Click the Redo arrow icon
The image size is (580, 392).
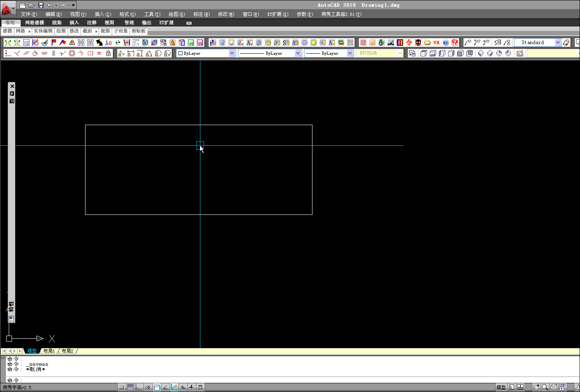pyautogui.click(x=62, y=5)
